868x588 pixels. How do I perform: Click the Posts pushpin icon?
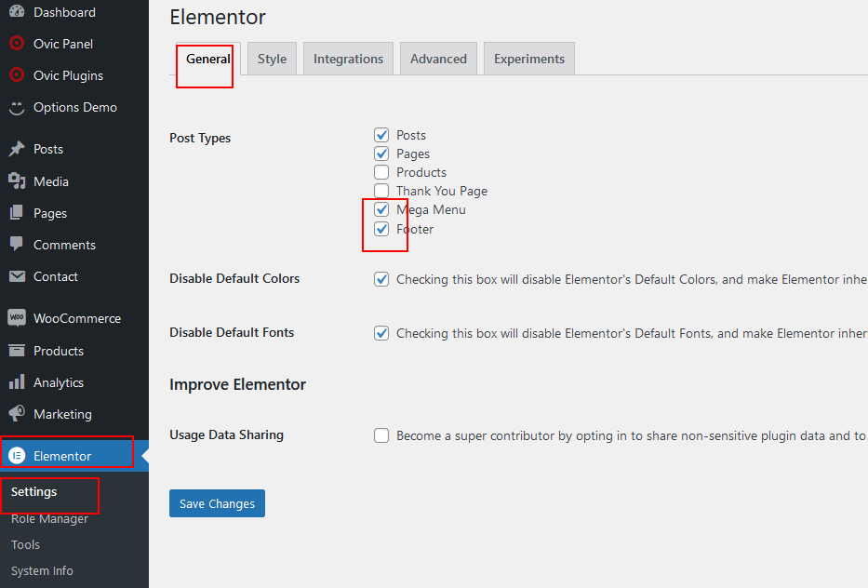(x=17, y=149)
